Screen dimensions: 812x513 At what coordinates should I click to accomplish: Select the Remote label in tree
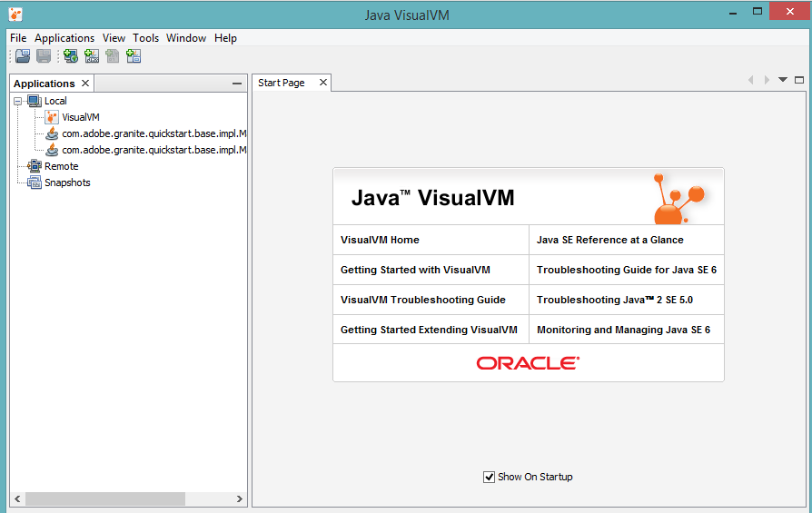tap(61, 166)
